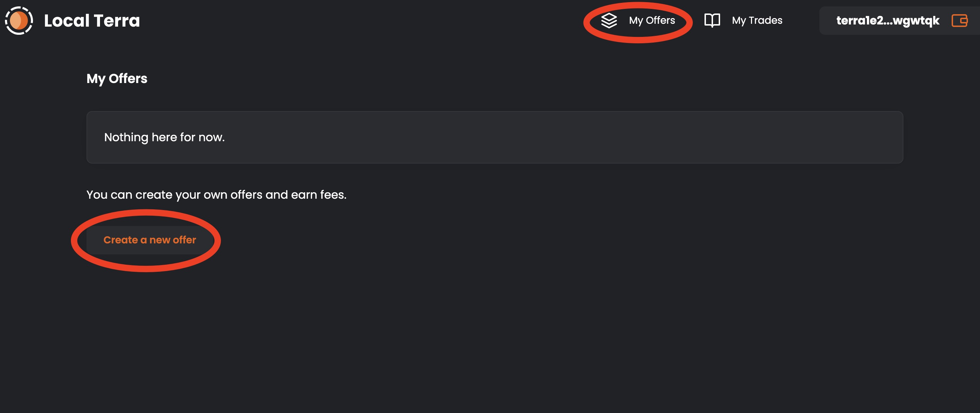Click the "You can create your own offers" text
Screen dimensions: 980x413
tap(216, 195)
